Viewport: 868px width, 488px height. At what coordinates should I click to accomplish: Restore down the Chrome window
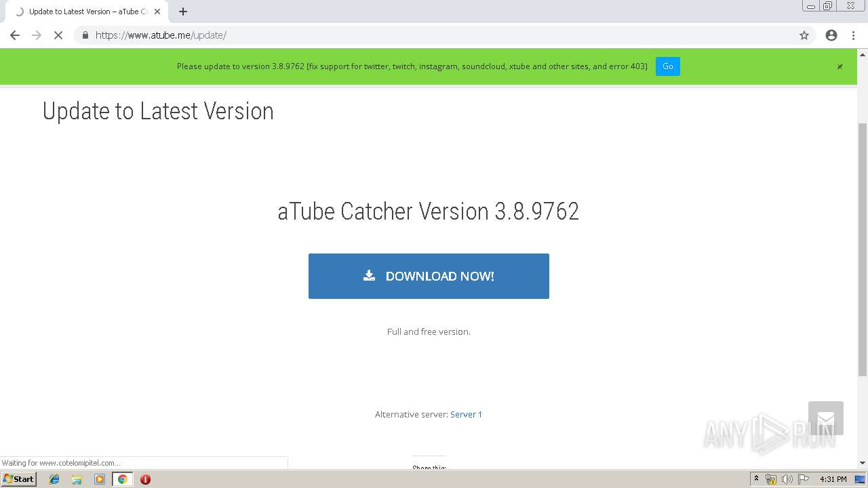(828, 6)
